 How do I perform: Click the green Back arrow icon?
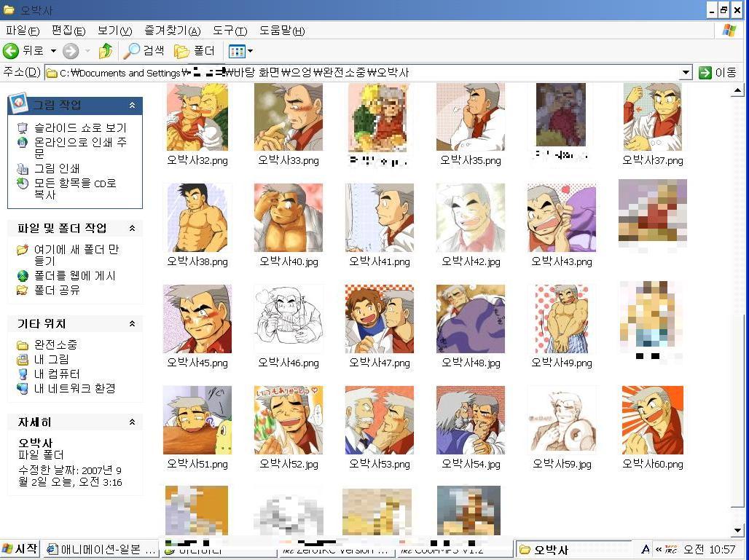(10, 50)
